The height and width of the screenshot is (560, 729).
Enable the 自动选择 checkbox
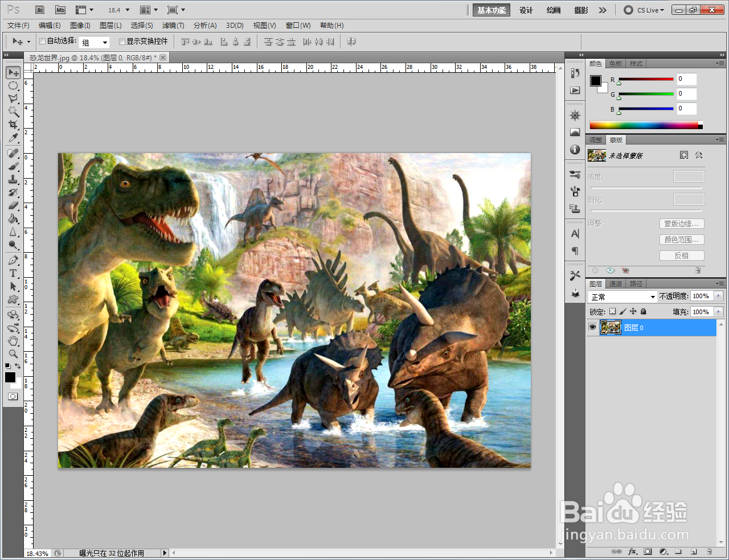pos(42,41)
